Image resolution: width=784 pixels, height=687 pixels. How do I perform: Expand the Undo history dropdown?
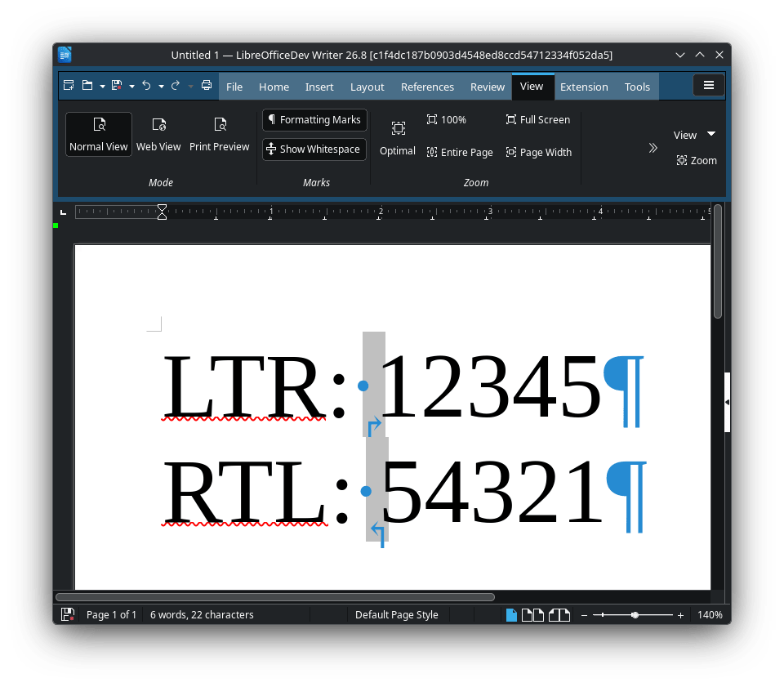click(161, 87)
